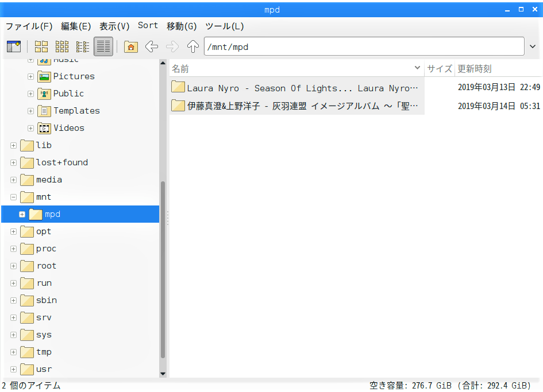Image resolution: width=543 pixels, height=392 pixels.
Task: Select the Laura Nyro Season Of Lights folder
Action: tap(302, 88)
